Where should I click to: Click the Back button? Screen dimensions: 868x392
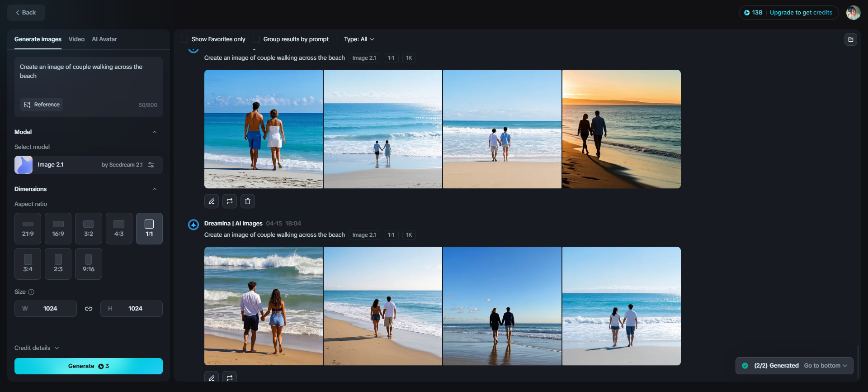[26, 13]
